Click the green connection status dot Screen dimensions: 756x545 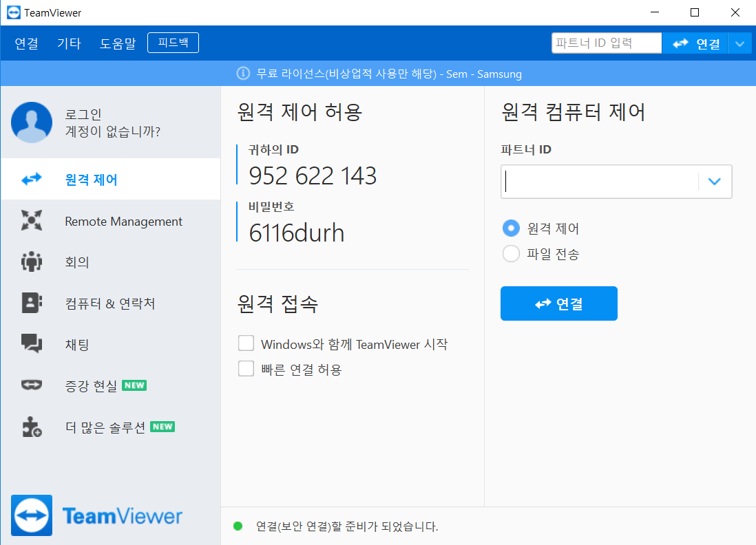tap(238, 526)
